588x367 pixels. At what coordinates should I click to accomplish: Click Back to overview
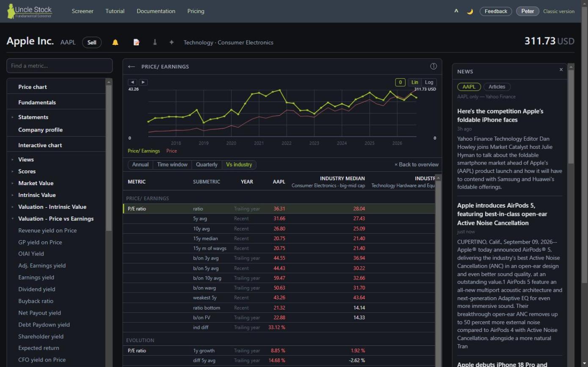[417, 164]
